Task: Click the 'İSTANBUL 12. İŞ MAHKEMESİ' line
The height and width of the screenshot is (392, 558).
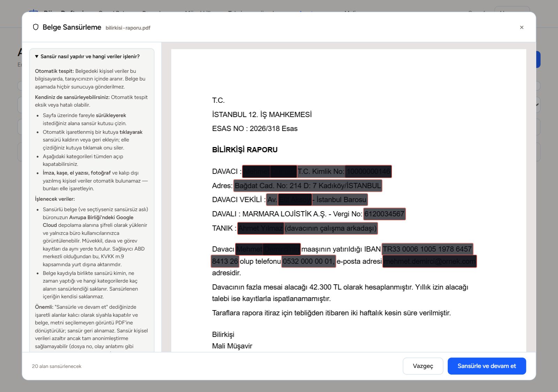Action: point(262,115)
